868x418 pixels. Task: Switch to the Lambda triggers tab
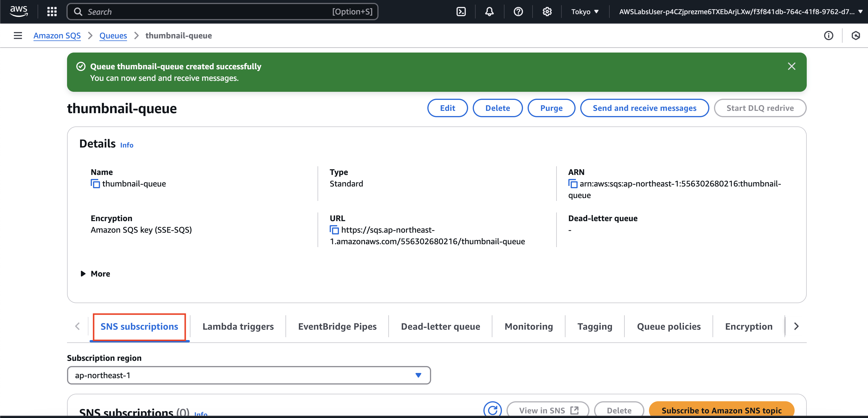[x=238, y=326]
